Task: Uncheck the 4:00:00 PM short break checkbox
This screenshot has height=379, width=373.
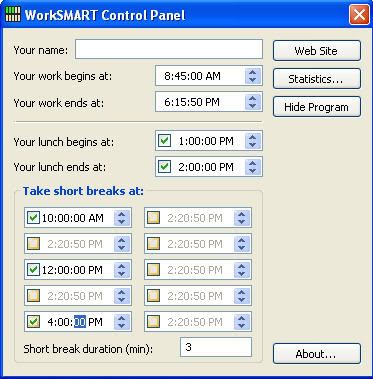Action: (33, 322)
